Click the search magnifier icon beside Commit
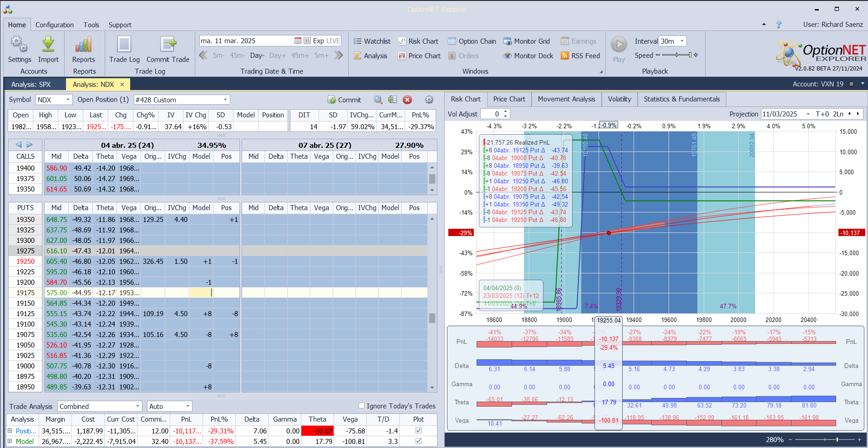Screen dimensions: 868x448 378,100
